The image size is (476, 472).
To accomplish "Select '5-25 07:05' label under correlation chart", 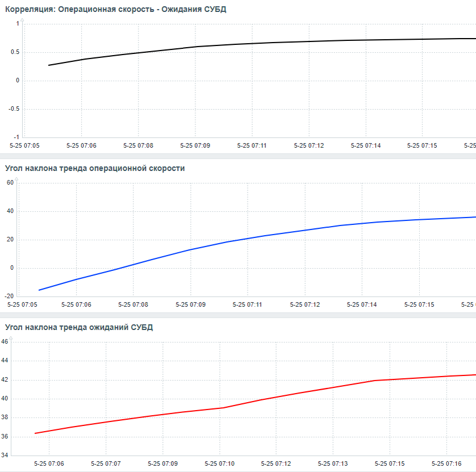I will coord(24,146).
